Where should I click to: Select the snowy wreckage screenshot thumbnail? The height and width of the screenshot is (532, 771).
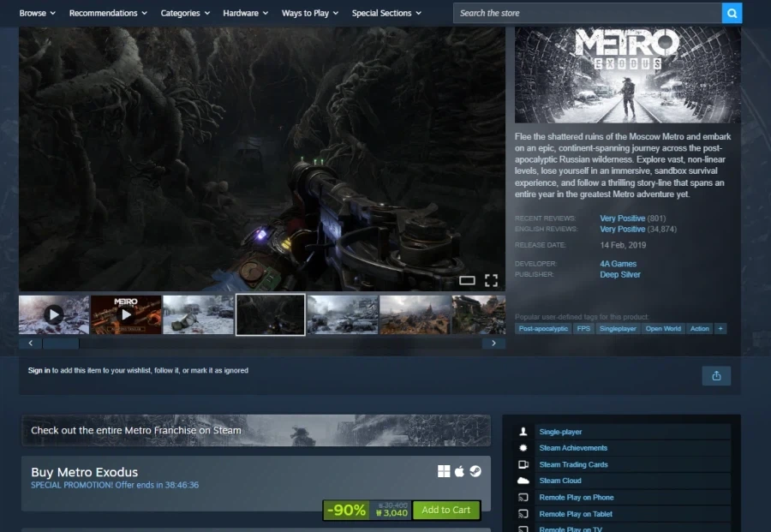[x=198, y=314]
